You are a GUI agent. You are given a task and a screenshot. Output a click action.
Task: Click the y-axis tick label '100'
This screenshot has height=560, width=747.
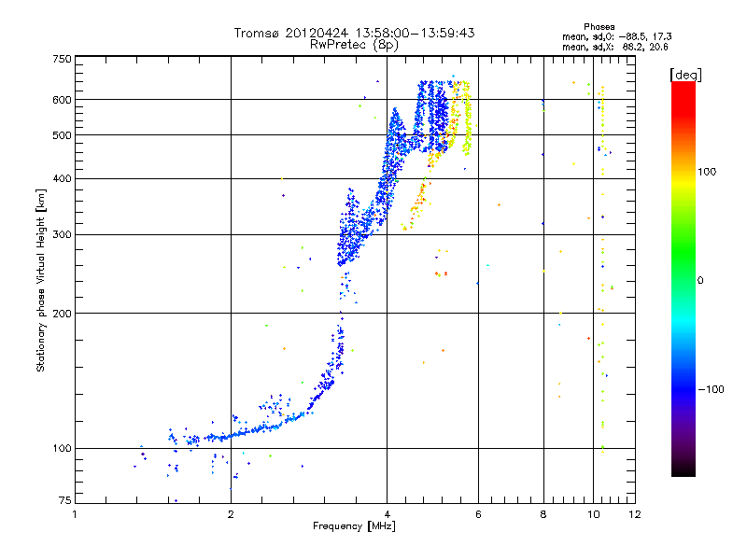62,449
